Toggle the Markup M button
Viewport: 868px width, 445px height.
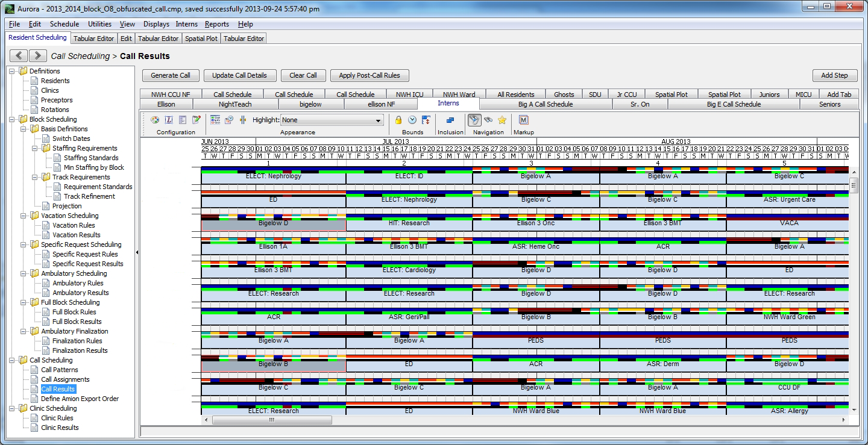pos(523,120)
